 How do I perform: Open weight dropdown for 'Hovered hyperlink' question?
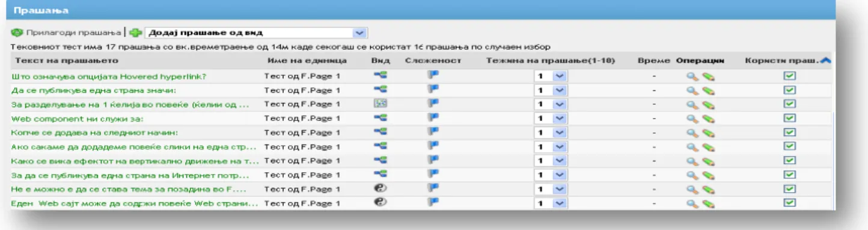point(551,76)
